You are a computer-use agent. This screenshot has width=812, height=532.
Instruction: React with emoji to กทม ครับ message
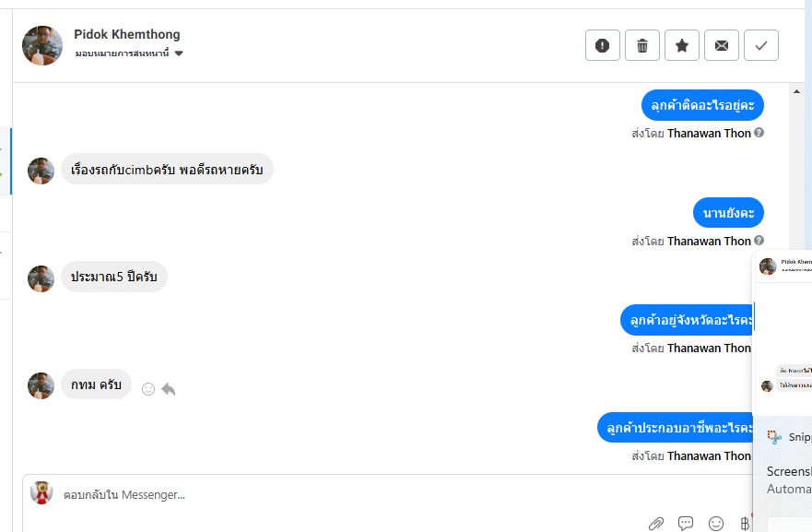coord(148,389)
